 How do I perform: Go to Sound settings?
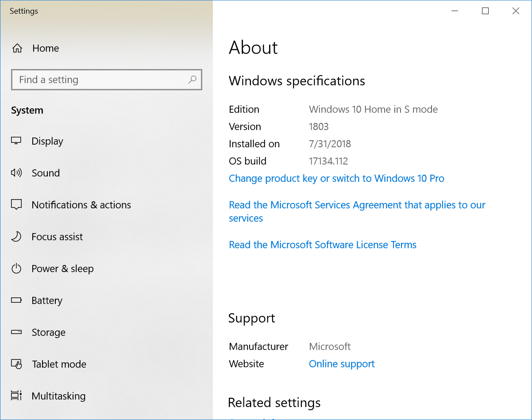(x=46, y=173)
